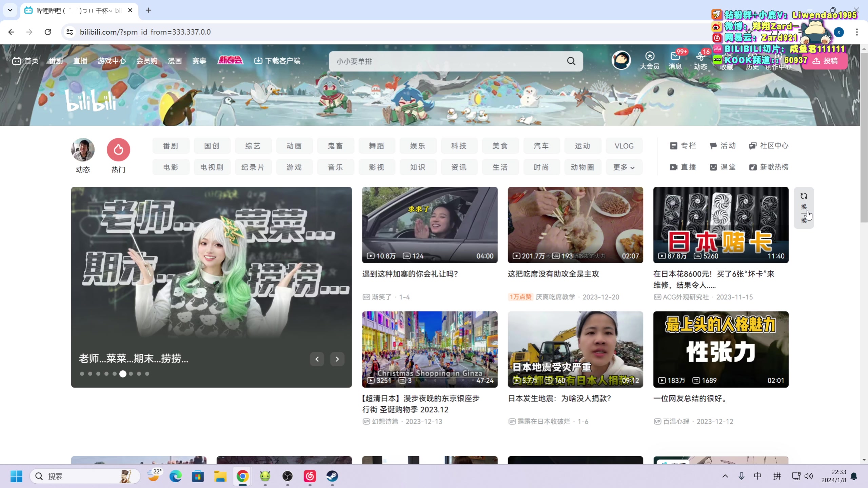The width and height of the screenshot is (868, 488).
Task: Select the sixth carousel indicator dot
Action: pyautogui.click(x=123, y=374)
